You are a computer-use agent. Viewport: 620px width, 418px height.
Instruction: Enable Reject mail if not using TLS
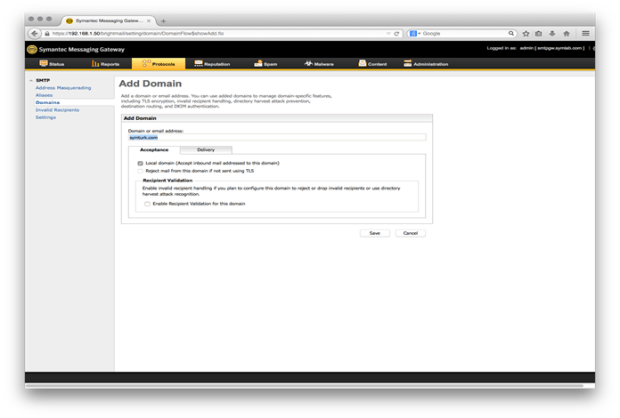pos(141,170)
